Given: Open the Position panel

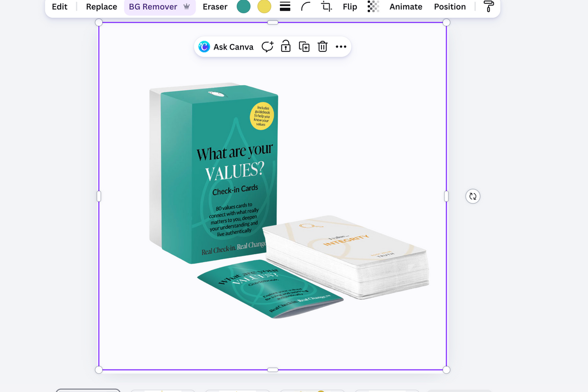Looking at the screenshot, I should pyautogui.click(x=450, y=7).
